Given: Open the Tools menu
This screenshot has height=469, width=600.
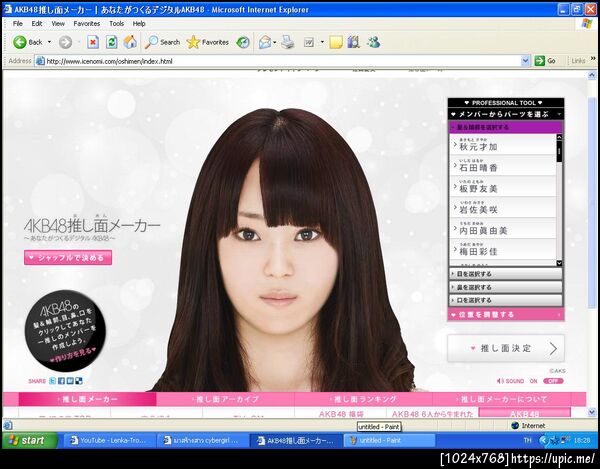Looking at the screenshot, I should (116, 23).
